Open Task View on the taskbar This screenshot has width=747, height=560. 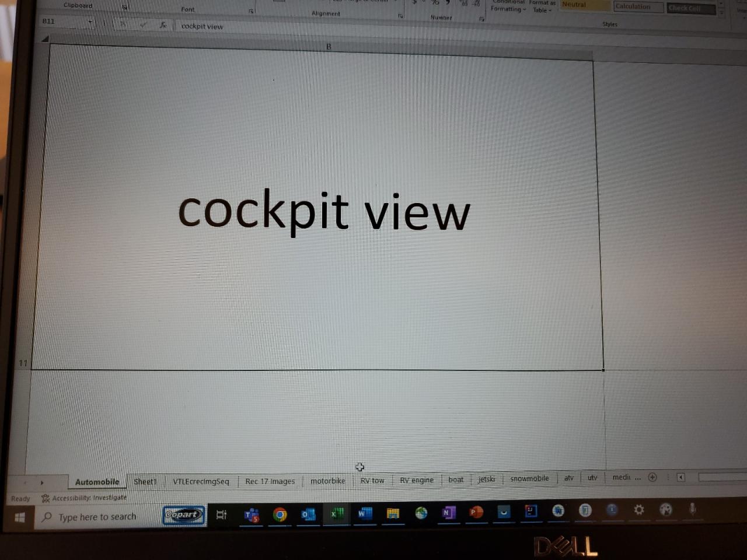click(221, 514)
